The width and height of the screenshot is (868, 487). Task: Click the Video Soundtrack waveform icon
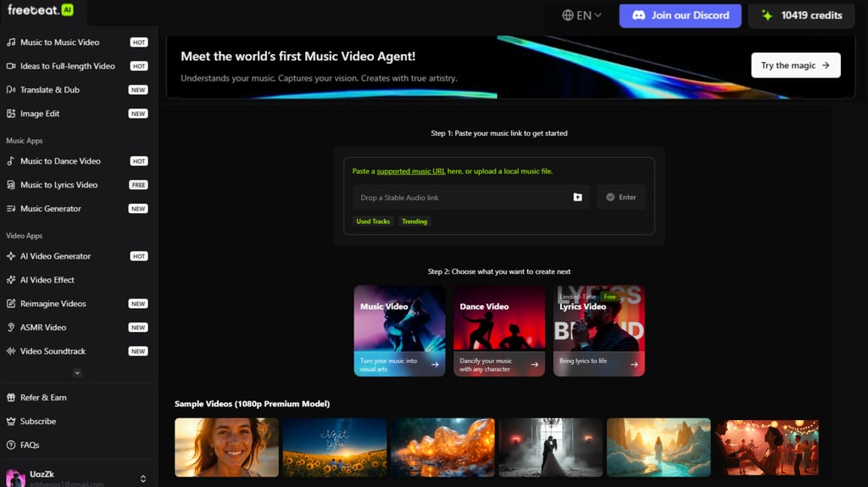[10, 351]
